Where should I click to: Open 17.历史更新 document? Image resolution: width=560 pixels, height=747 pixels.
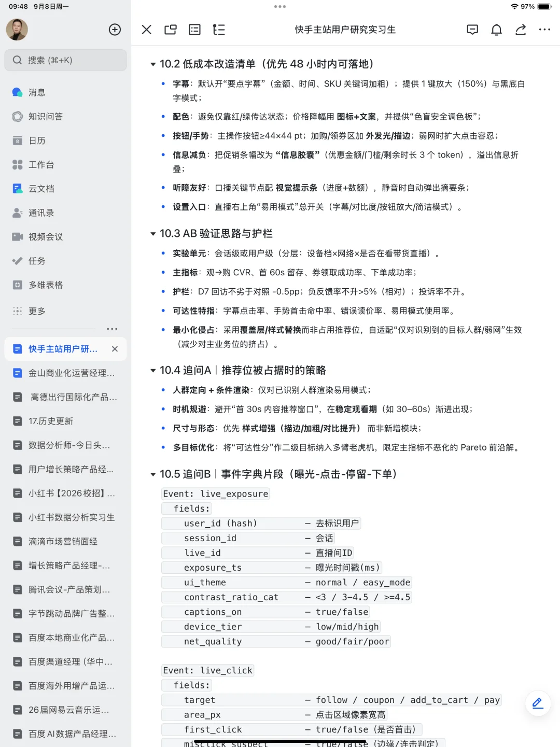[x=65, y=421]
